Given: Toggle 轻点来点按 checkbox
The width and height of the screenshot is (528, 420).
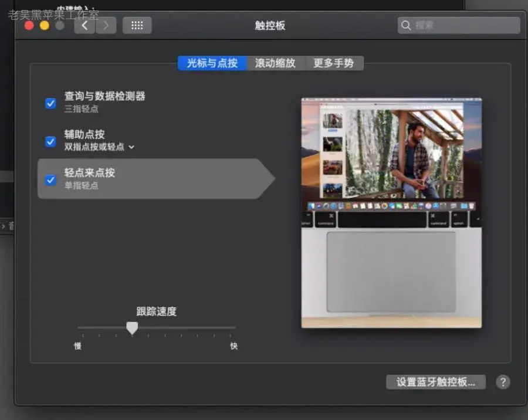Looking at the screenshot, I should (x=50, y=180).
